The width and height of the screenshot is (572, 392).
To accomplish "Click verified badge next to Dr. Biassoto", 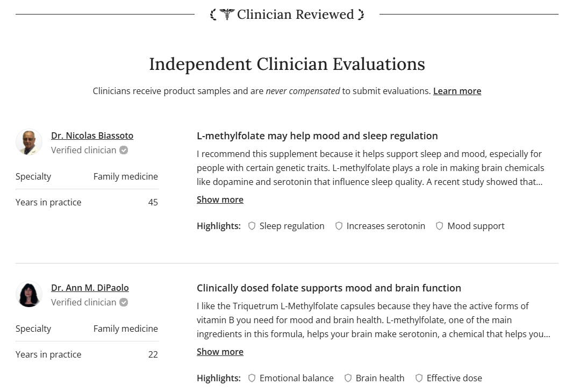I will tap(124, 150).
